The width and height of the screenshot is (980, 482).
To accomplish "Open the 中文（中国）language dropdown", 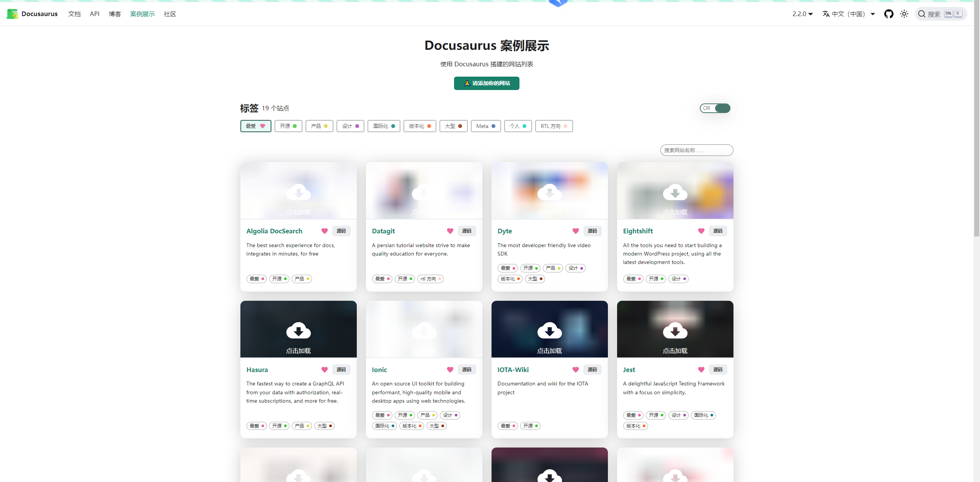I will click(x=848, y=14).
